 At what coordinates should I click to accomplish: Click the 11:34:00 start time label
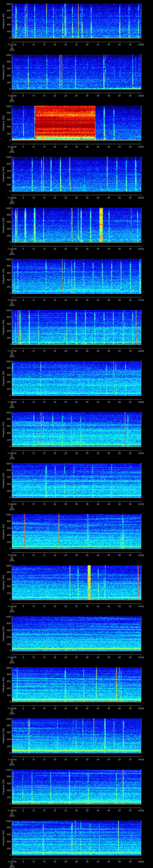coord(12,197)
